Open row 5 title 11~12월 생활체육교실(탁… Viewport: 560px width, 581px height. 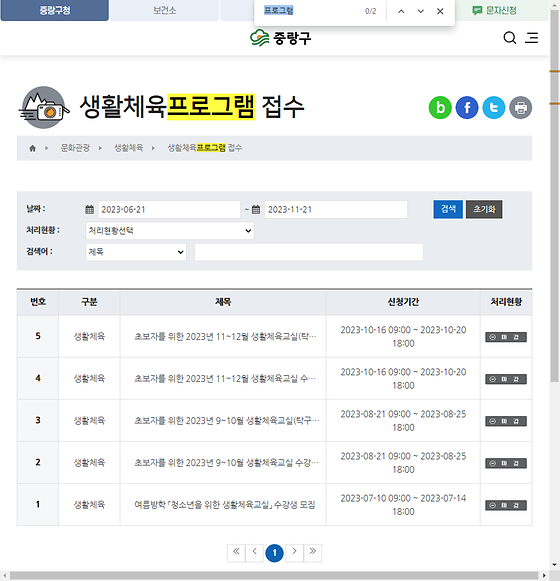tap(225, 336)
